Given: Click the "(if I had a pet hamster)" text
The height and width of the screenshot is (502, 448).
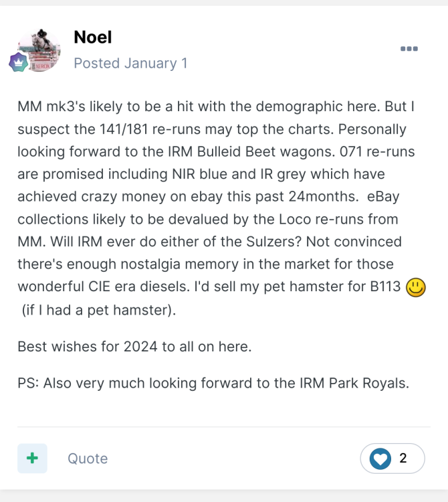Looking at the screenshot, I should 98,310.
